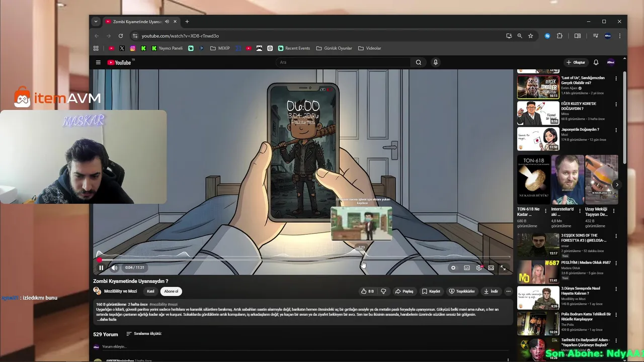Bookmark this page with the star icon
This screenshot has width=644, height=362.
[x=530, y=36]
